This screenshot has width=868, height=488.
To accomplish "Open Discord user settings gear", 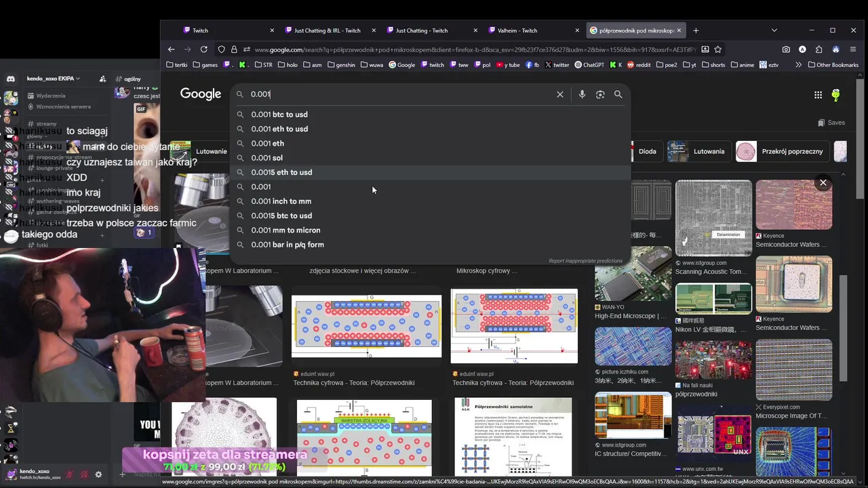I will coord(98,474).
